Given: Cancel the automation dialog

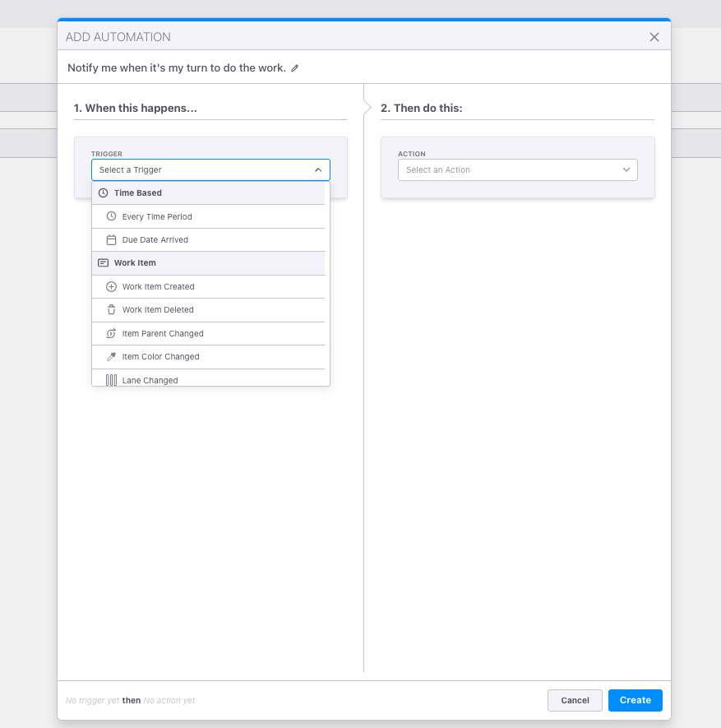Looking at the screenshot, I should 575,700.
